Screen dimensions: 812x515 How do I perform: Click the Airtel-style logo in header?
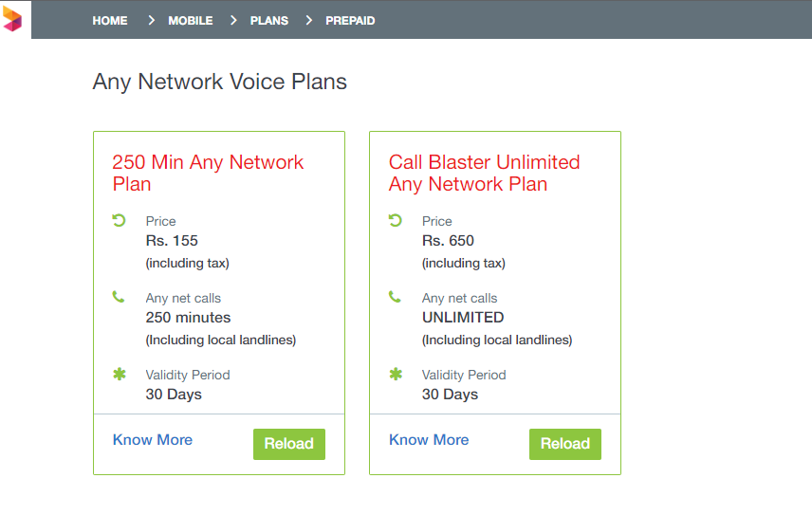coord(12,20)
